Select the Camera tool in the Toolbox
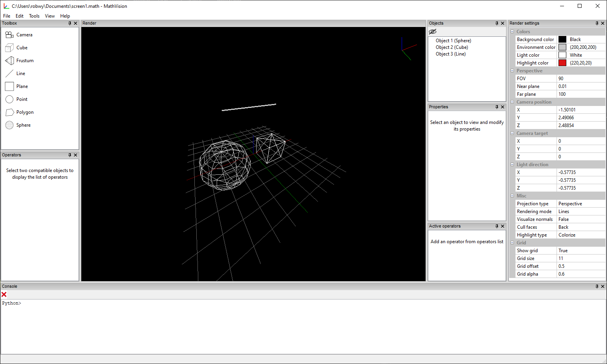The height and width of the screenshot is (364, 607). [x=24, y=34]
